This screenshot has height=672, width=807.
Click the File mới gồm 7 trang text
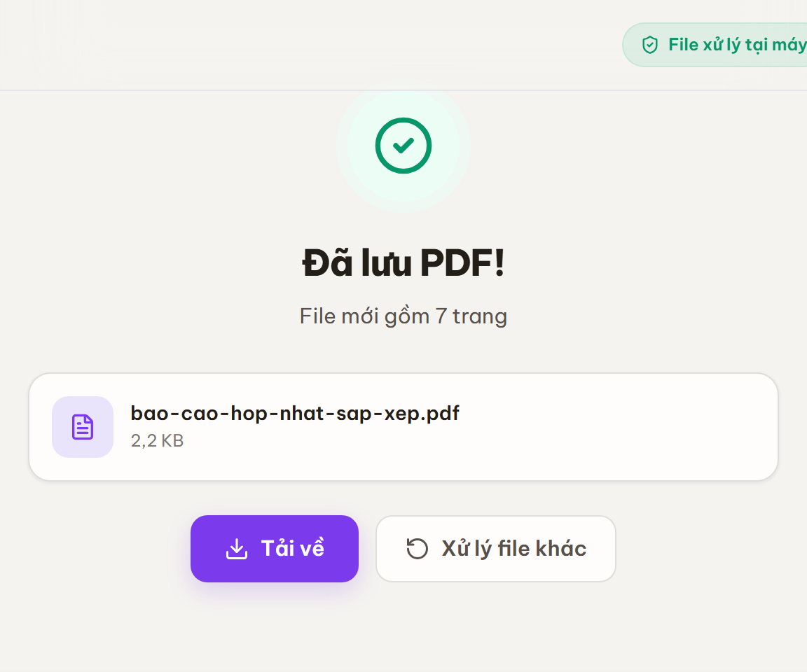click(403, 316)
